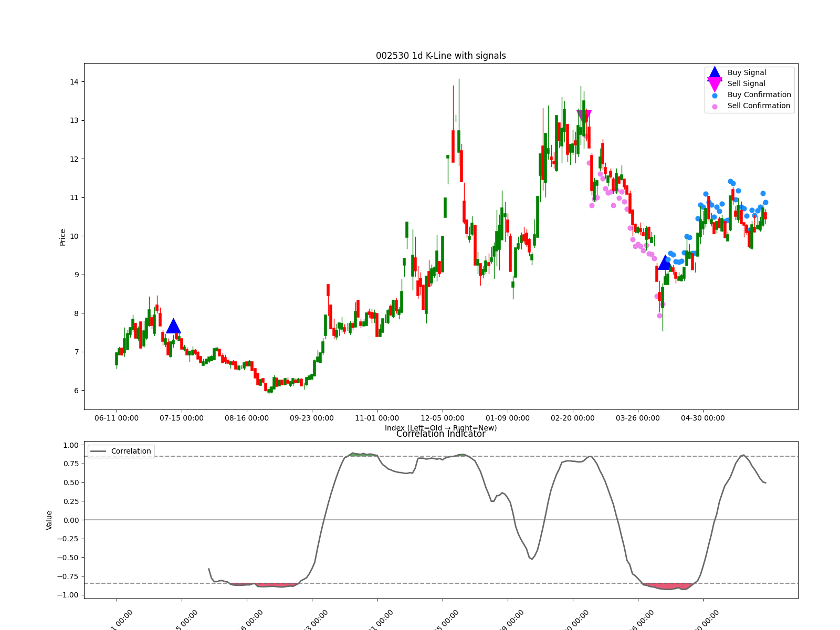Select the 'Buy Signal' legend label
This screenshot has width=840, height=630.
click(747, 72)
